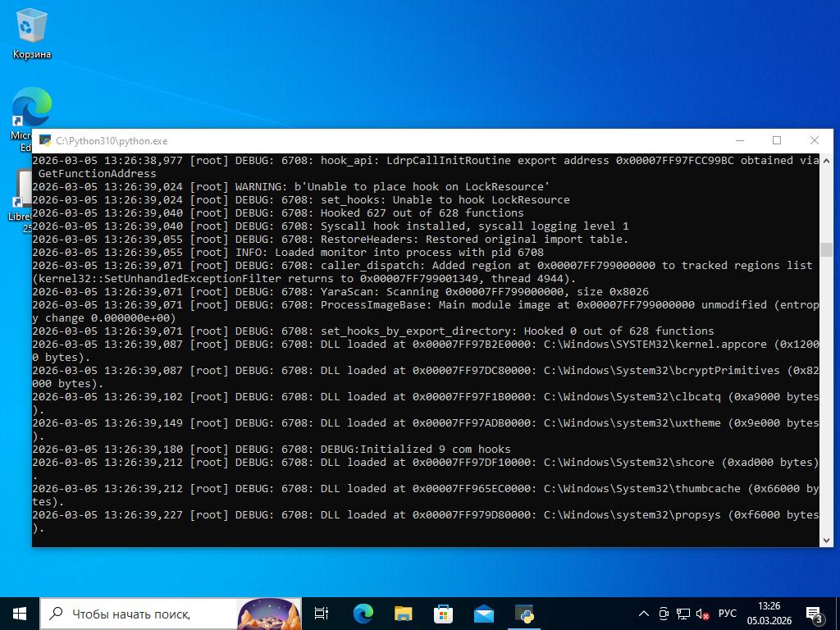Open the notification center with 3 alerts
Image resolution: width=840 pixels, height=630 pixels.
tap(815, 614)
